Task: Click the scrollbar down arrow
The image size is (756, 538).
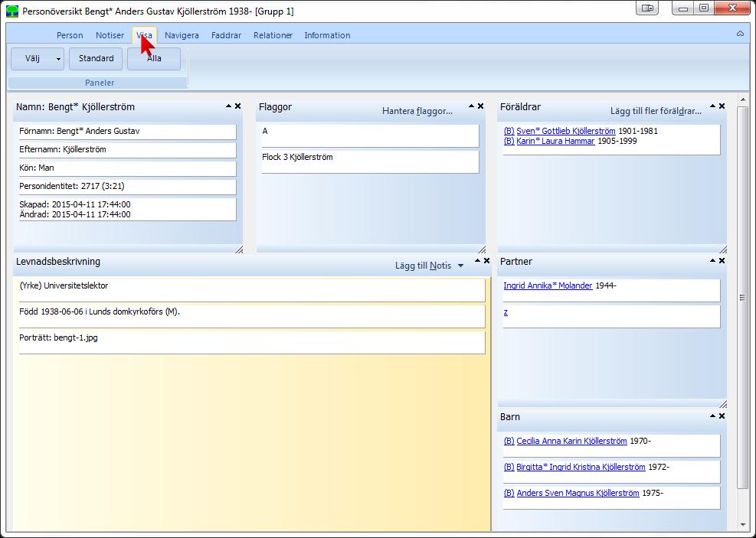Action: [742, 526]
